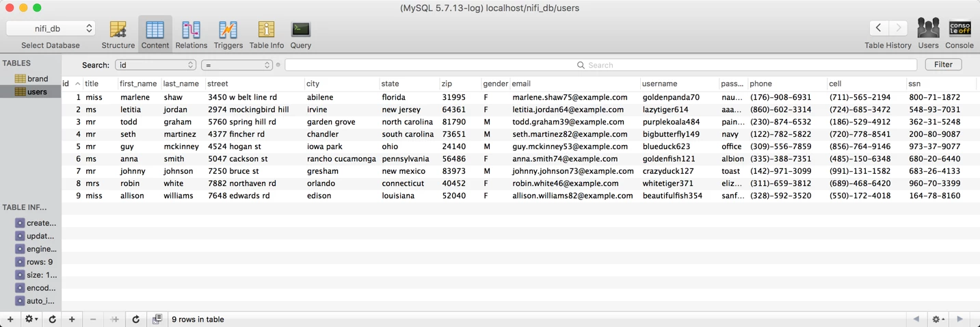Click the cell 'marlene.shaw75@example.com'
This screenshot has width=980, height=327.
coord(570,97)
